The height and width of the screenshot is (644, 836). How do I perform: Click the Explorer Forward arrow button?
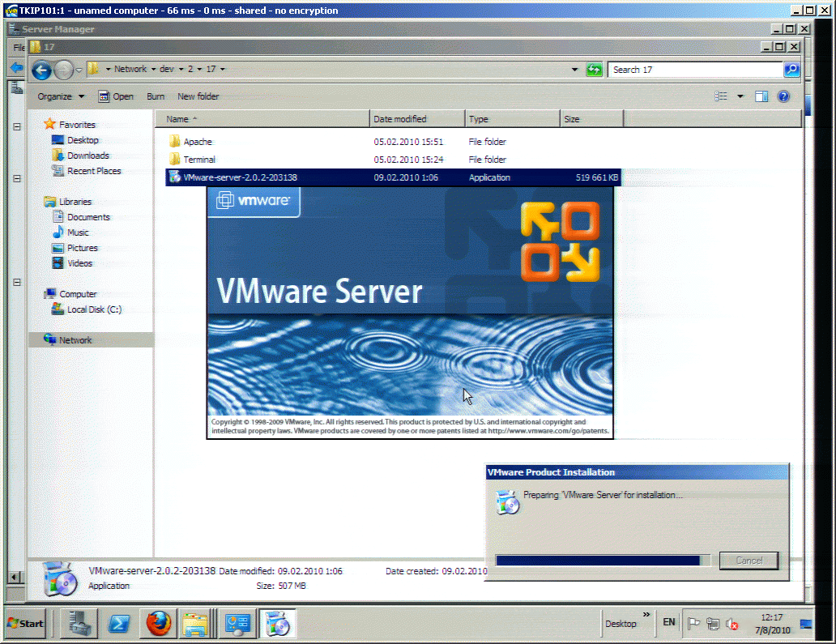tap(63, 70)
